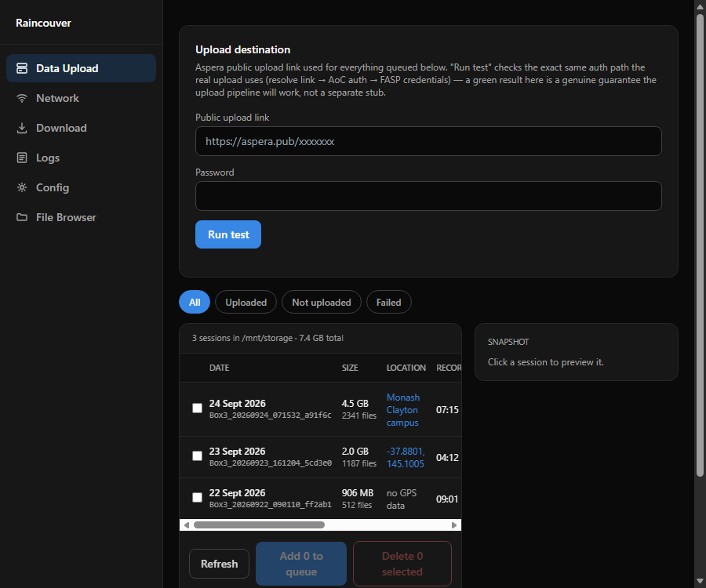The width and height of the screenshot is (706, 588).
Task: Click Delete 0 selected button
Action: 402,564
